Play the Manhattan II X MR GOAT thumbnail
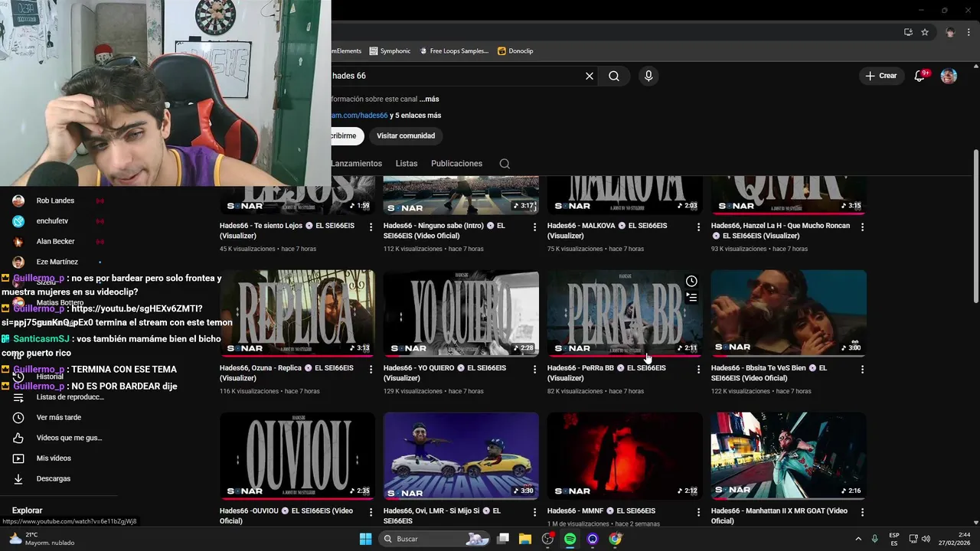 pos(789,456)
